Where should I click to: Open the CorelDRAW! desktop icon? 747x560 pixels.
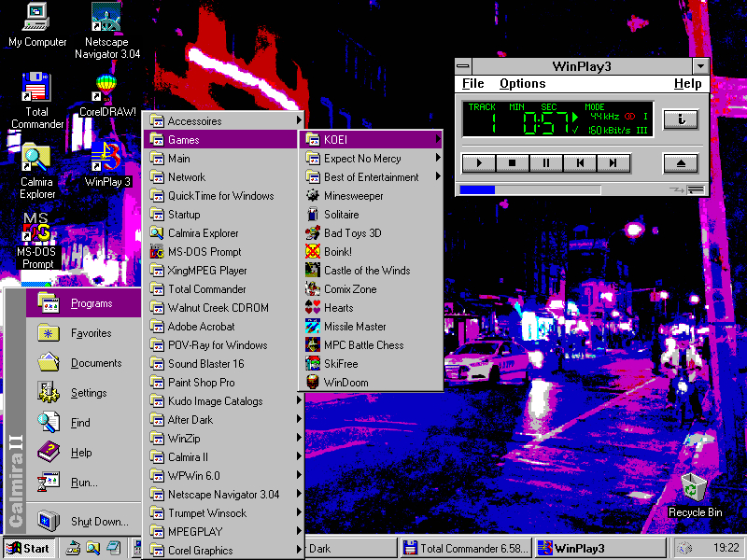point(106,89)
